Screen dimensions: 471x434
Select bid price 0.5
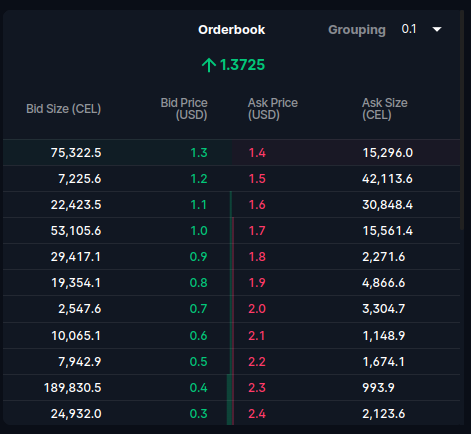tap(198, 362)
